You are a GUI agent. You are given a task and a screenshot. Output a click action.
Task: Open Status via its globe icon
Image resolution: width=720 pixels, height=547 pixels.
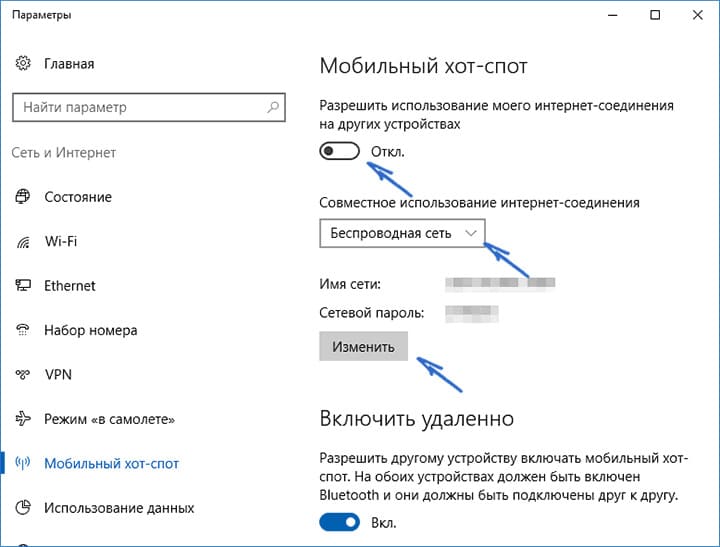pyautogui.click(x=23, y=196)
